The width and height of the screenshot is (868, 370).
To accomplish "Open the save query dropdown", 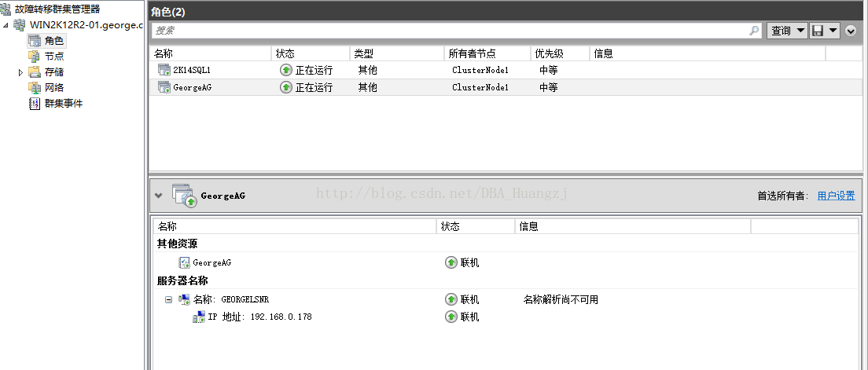I will [825, 31].
